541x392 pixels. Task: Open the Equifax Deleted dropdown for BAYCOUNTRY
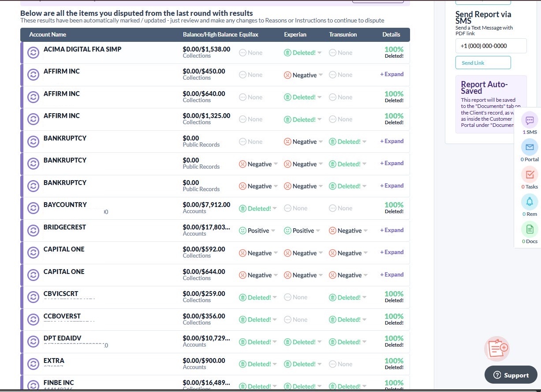click(x=258, y=208)
